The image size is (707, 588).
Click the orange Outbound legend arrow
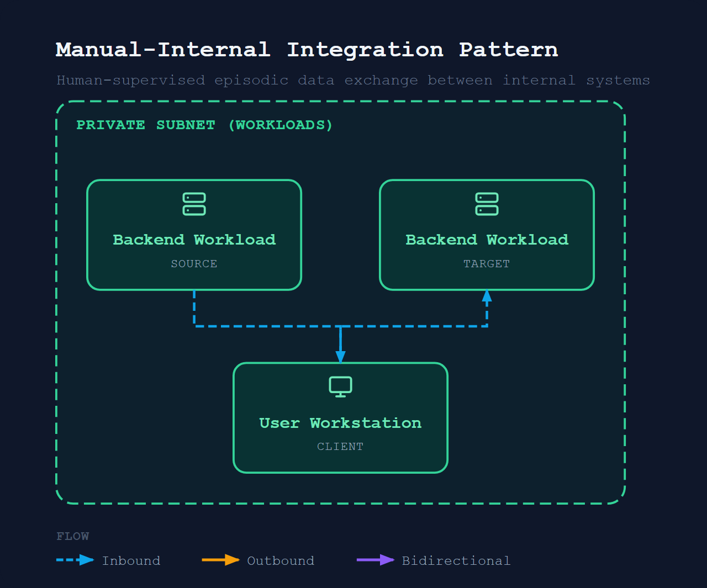pos(221,560)
